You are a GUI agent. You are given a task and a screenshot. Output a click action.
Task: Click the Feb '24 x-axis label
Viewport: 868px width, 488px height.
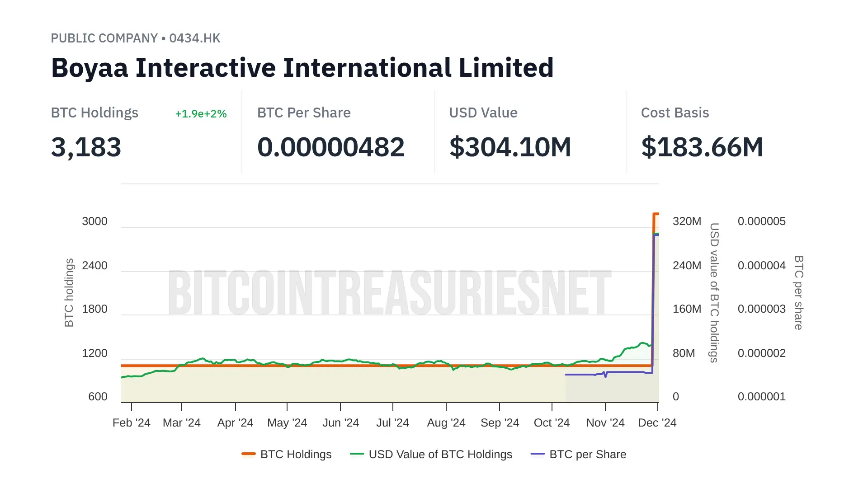tap(131, 423)
